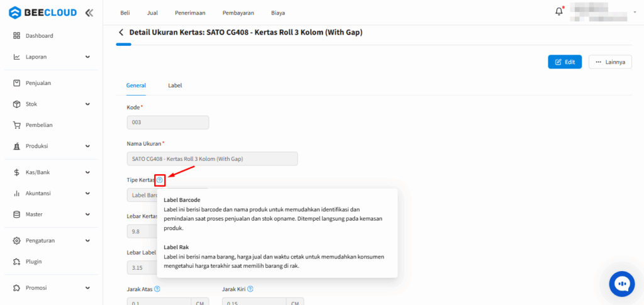644x305 pixels.
Task: Click the Jarak Kiri value field
Action: tap(254, 301)
